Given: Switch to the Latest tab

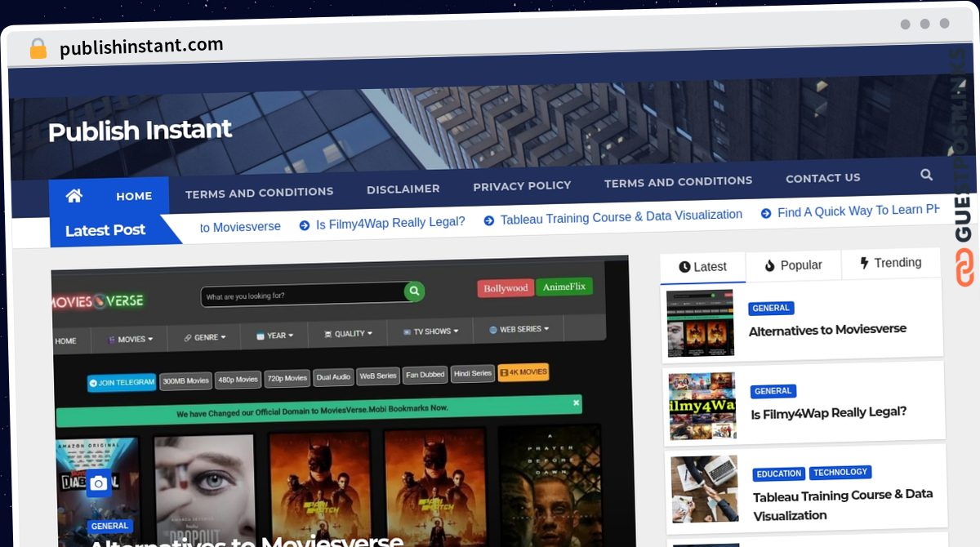Looking at the screenshot, I should tap(702, 267).
